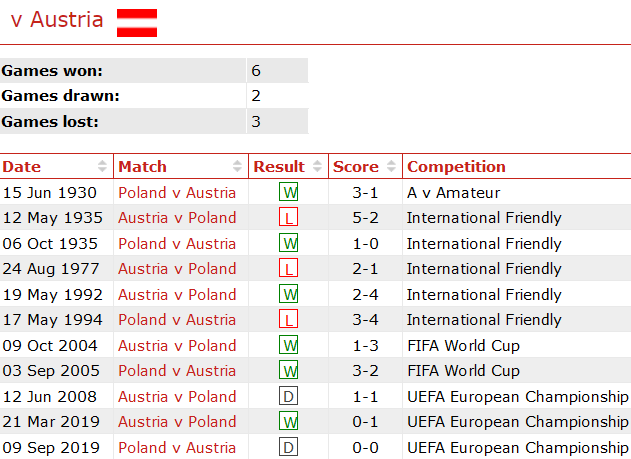Click the L result icon for 24 Aug 1977

click(289, 269)
